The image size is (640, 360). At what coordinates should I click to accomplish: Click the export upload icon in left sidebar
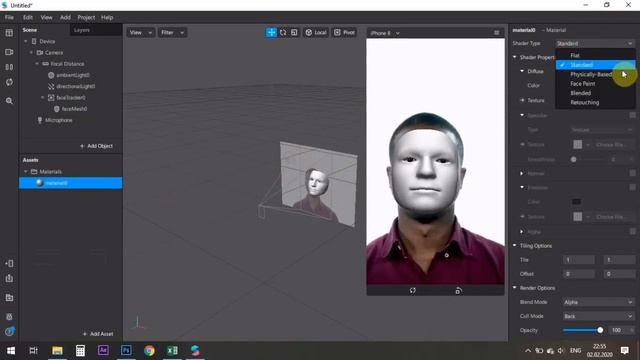(9, 278)
